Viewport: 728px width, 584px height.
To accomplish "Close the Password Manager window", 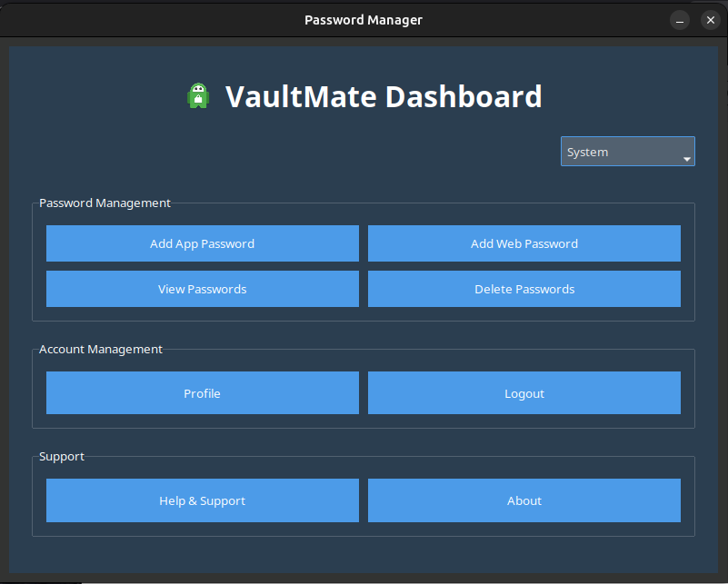I will pos(710,20).
